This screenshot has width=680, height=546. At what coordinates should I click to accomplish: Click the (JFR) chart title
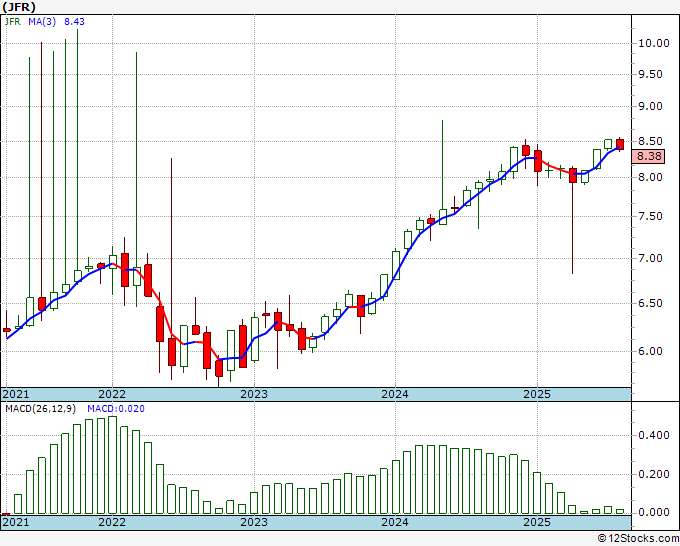[x=19, y=7]
